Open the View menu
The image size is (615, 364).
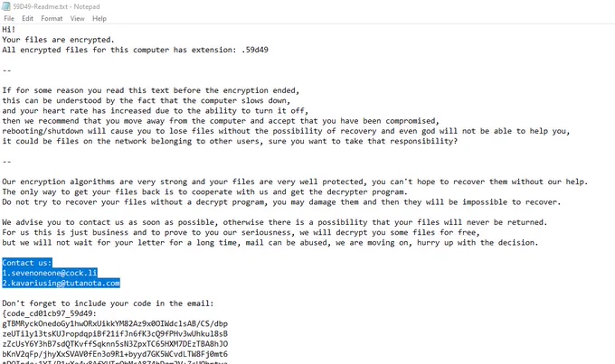coord(77,18)
